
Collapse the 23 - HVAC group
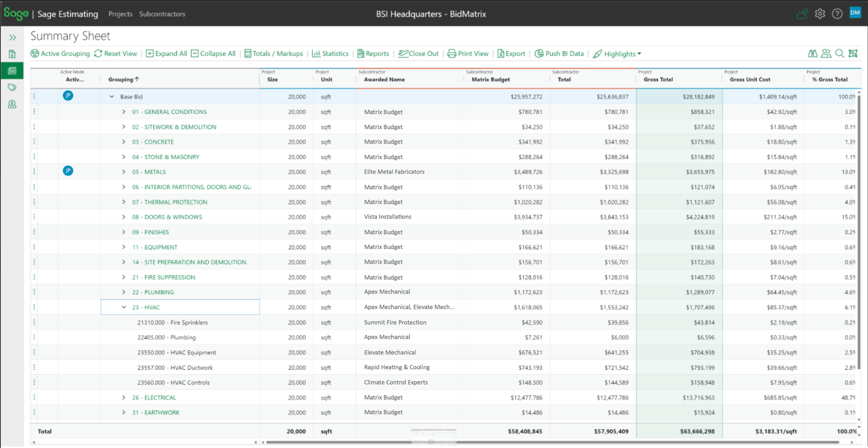[x=123, y=307]
